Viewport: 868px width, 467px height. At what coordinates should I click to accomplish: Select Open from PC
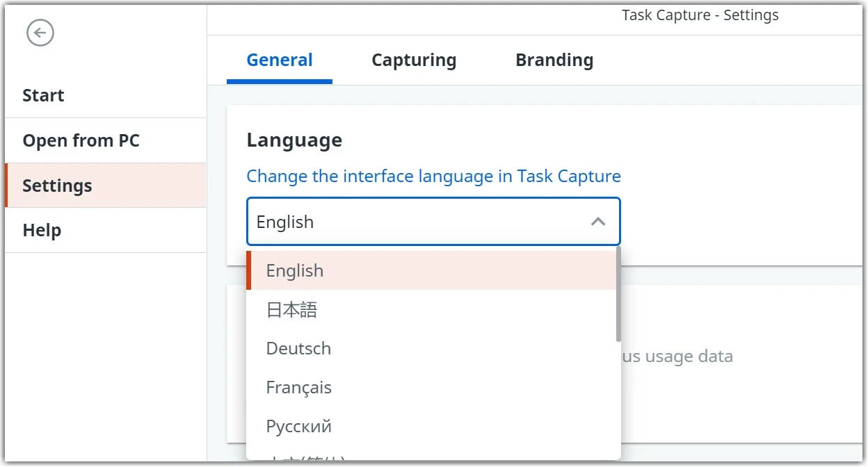(105, 140)
